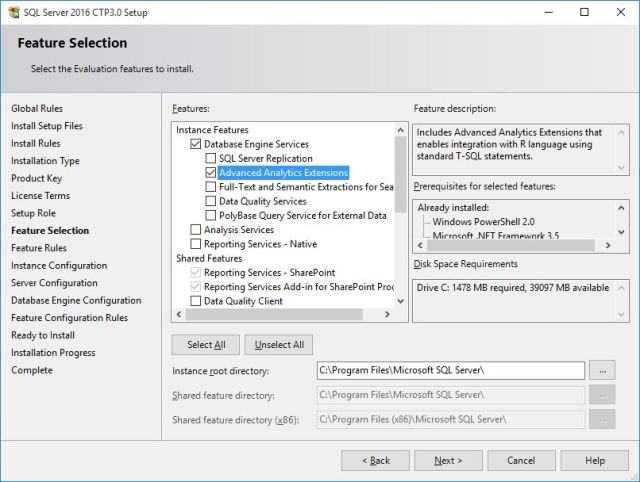The height and width of the screenshot is (482, 640).
Task: Enable Full-Text and Semantic Extractions checkbox
Action: coord(210,187)
